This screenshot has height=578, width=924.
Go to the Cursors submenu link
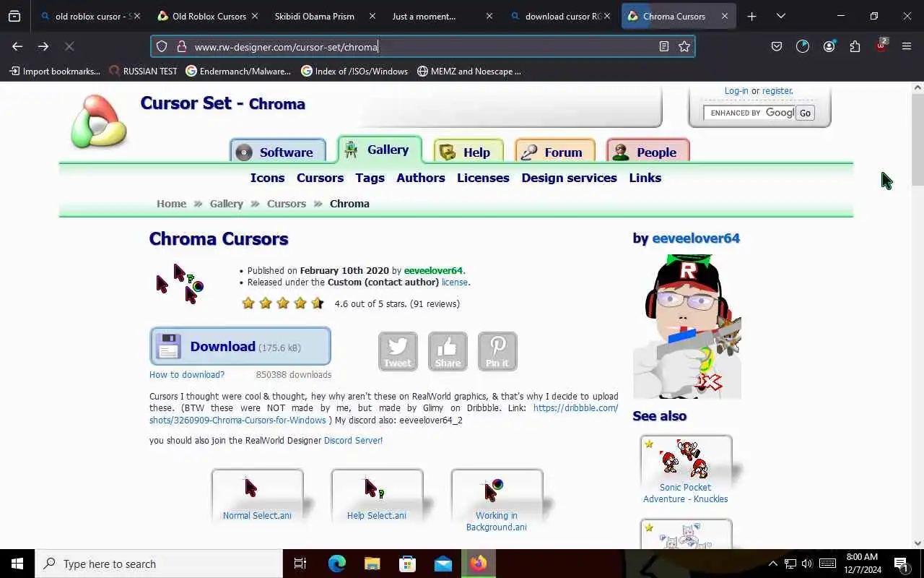point(320,178)
